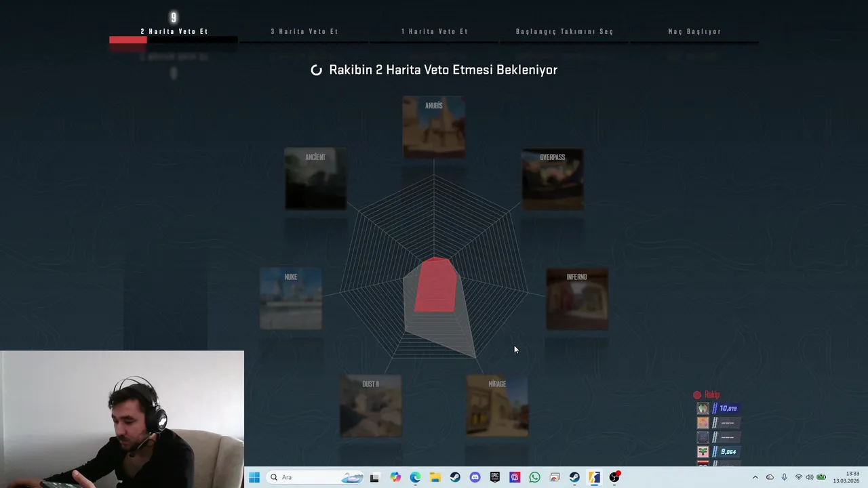Viewport: 868px width, 488px height.
Task: Select the Overpass map card
Action: [552, 179]
